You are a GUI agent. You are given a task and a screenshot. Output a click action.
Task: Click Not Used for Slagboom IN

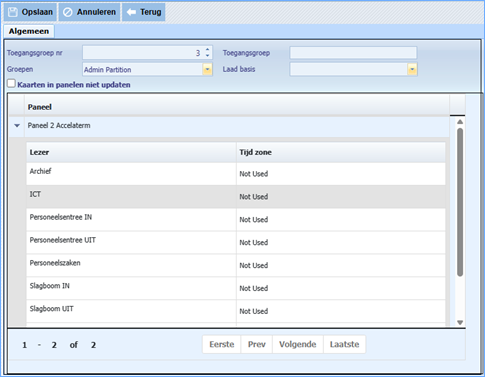(x=254, y=288)
